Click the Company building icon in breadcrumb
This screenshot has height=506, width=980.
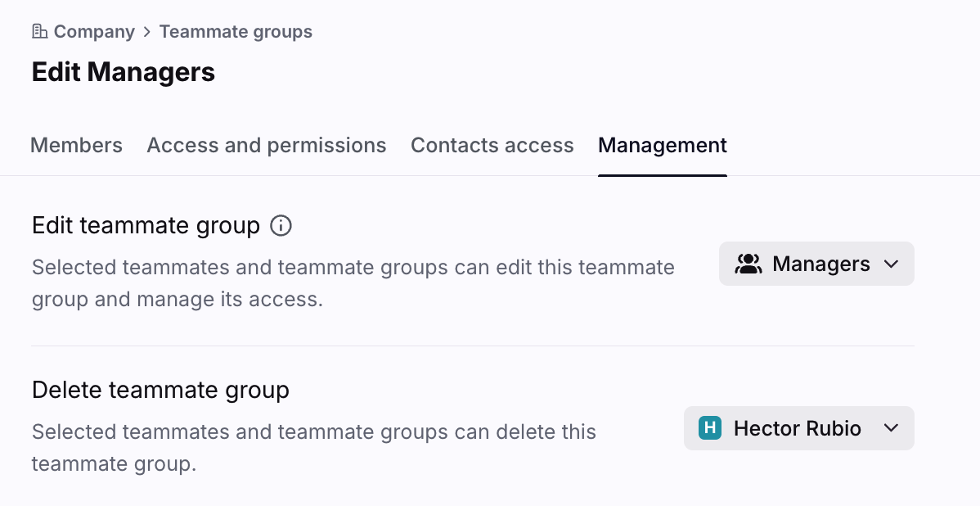pyautogui.click(x=39, y=32)
